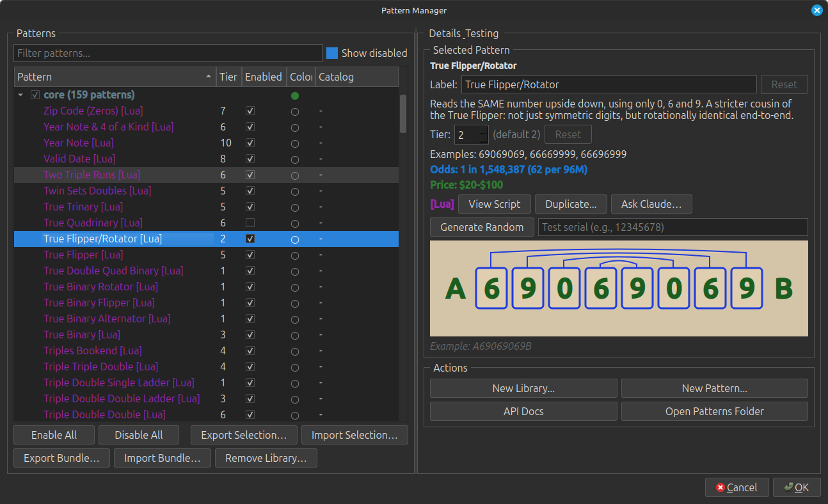Select Triples Bookend [Lua] pattern
828x504 pixels.
pyautogui.click(x=206, y=350)
